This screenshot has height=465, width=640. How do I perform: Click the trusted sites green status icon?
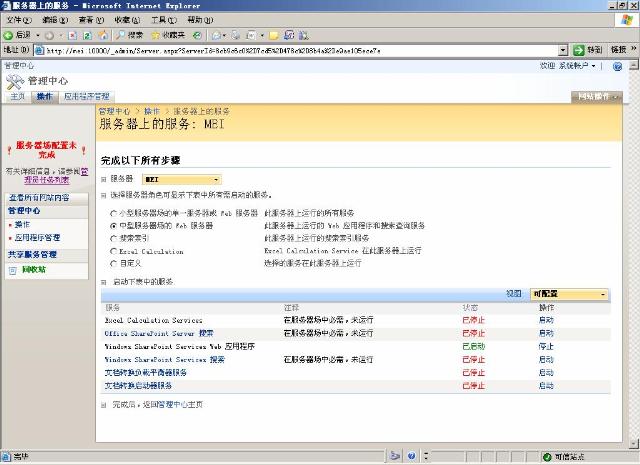point(547,456)
